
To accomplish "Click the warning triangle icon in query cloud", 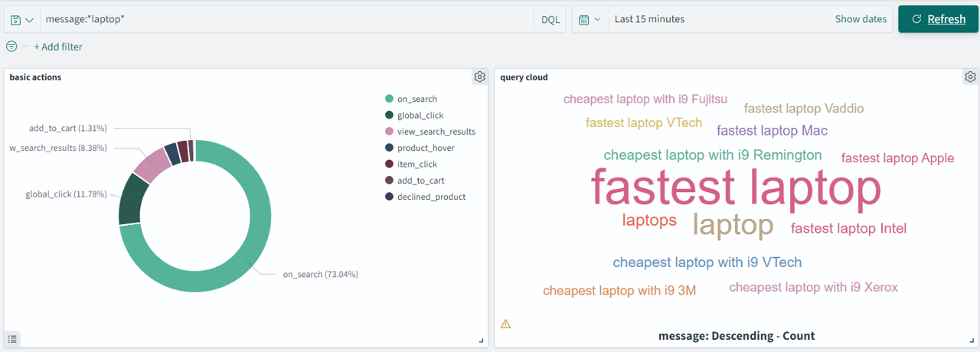I will pos(505,324).
